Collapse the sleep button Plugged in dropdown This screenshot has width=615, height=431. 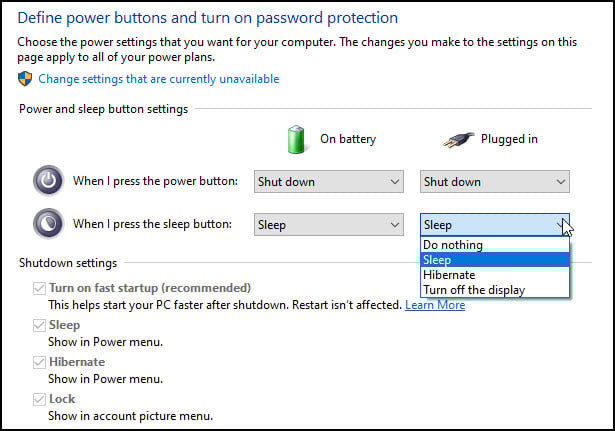pos(495,225)
